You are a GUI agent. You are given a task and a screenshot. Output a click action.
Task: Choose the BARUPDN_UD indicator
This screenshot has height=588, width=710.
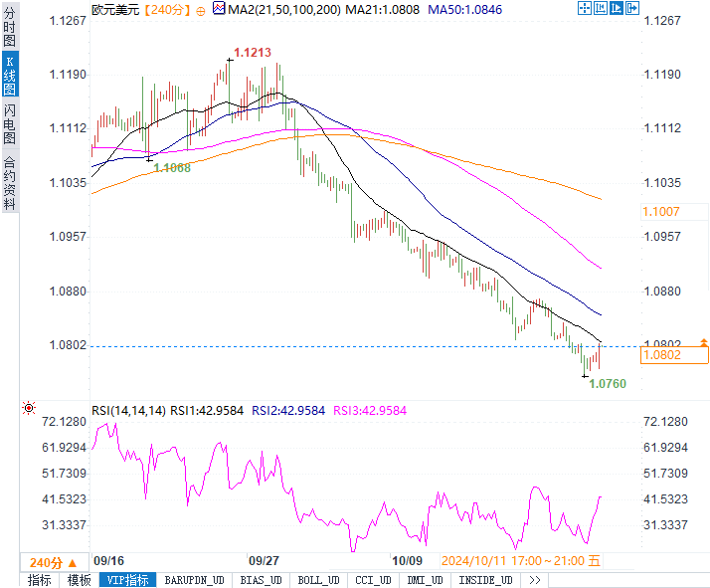coord(194,580)
